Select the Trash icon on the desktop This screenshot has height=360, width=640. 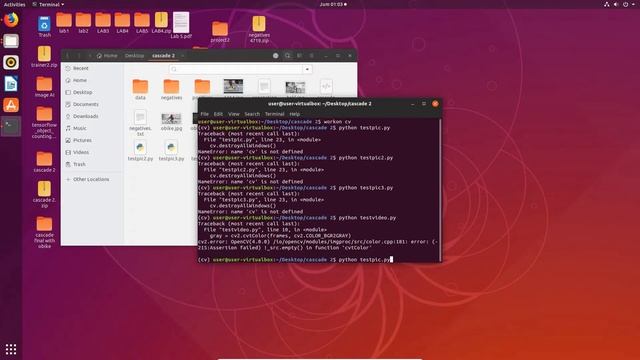44,27
